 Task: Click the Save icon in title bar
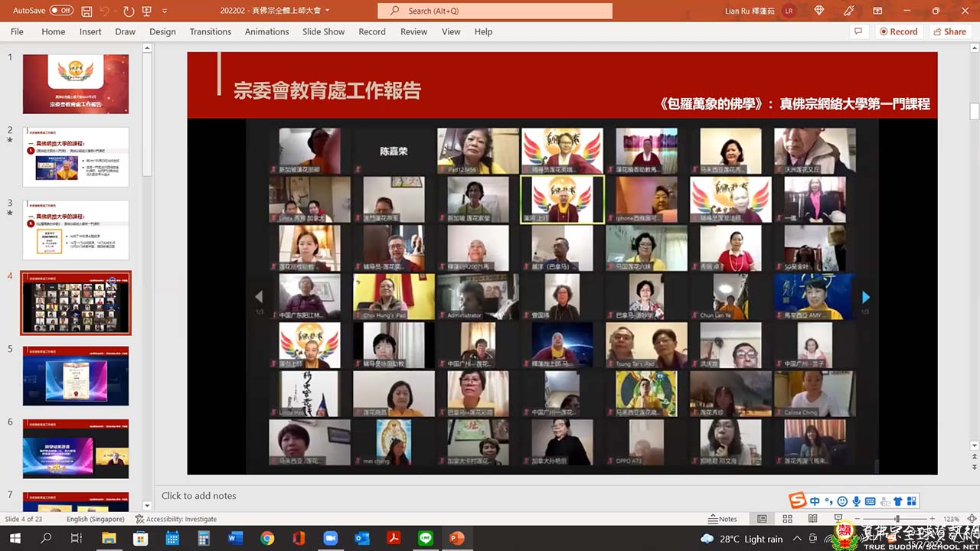(87, 11)
